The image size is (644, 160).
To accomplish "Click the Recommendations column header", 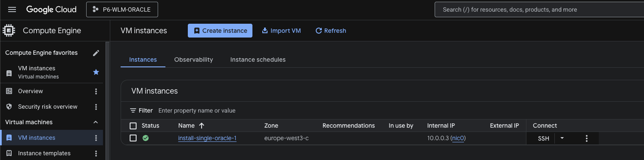I will point(348,125).
